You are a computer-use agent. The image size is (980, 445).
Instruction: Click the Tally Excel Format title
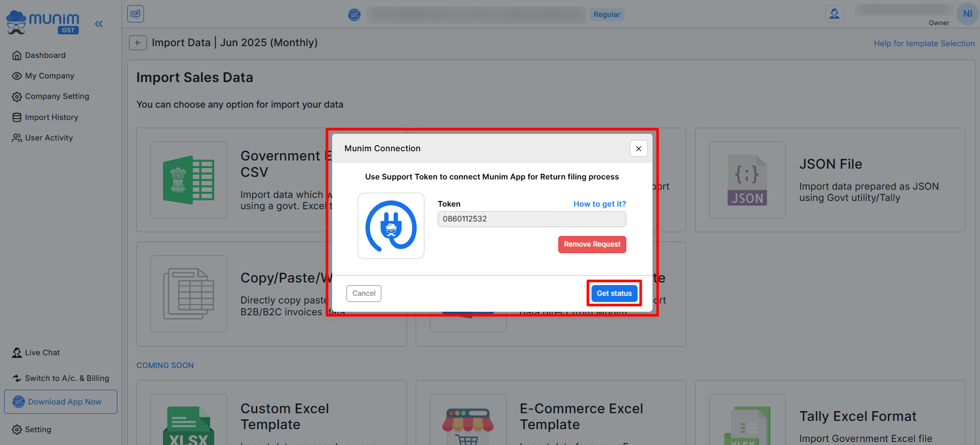click(x=857, y=416)
